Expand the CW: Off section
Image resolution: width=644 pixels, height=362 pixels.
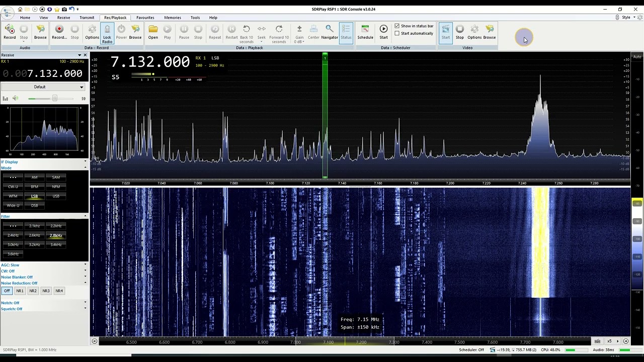tap(43, 271)
